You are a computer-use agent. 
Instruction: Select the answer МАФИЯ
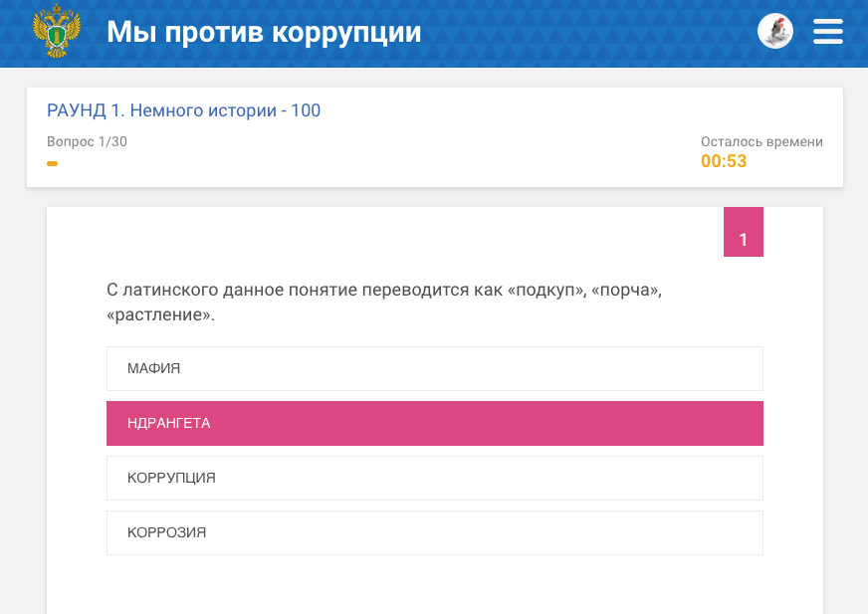(x=434, y=368)
